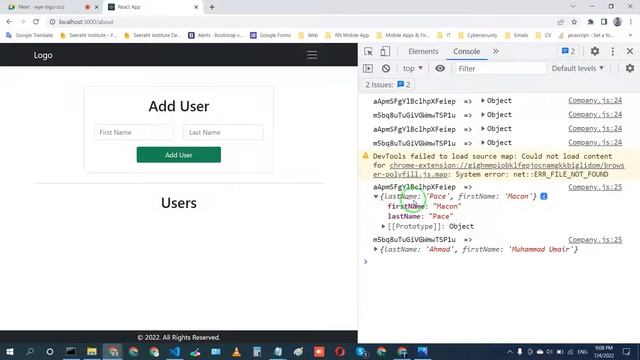Viewport: 640px width, 360px height.
Task: Open the Elements tab
Action: pos(423,51)
